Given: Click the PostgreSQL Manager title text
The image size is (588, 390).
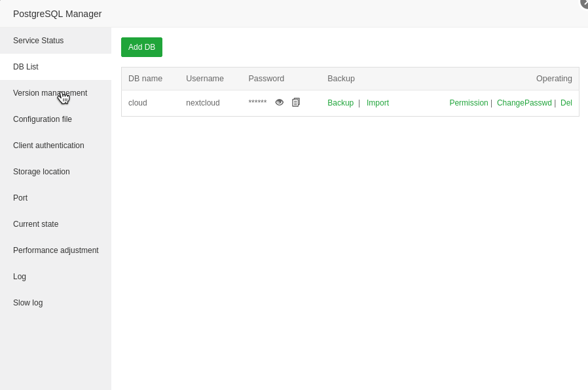Looking at the screenshot, I should pos(58,14).
